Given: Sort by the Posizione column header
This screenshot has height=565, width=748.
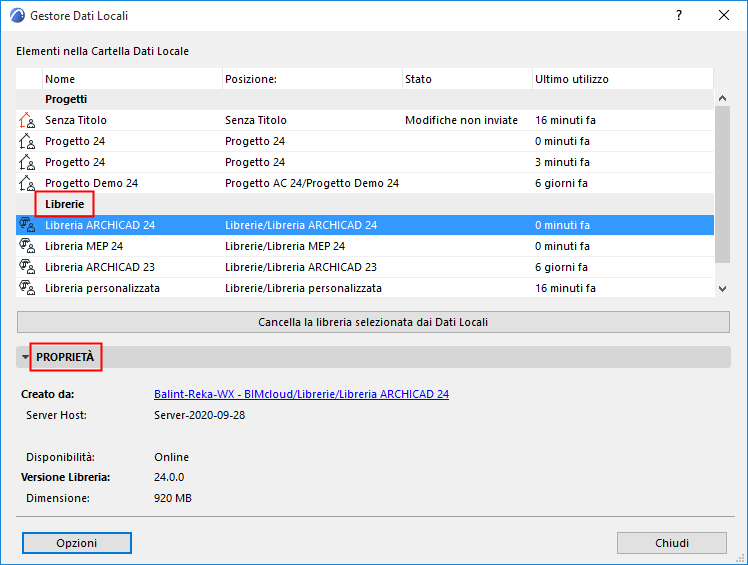Looking at the screenshot, I should [312, 79].
